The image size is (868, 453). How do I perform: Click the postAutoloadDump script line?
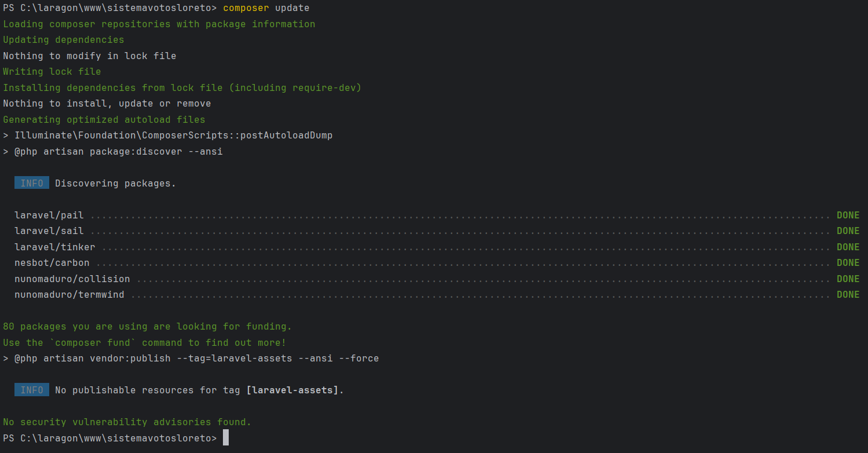tap(174, 135)
